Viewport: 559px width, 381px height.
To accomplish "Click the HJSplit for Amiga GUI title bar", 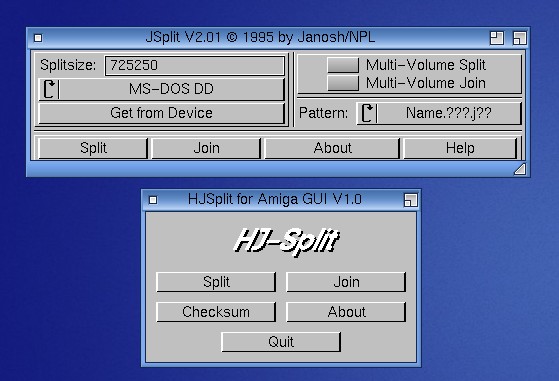I will coord(275,199).
